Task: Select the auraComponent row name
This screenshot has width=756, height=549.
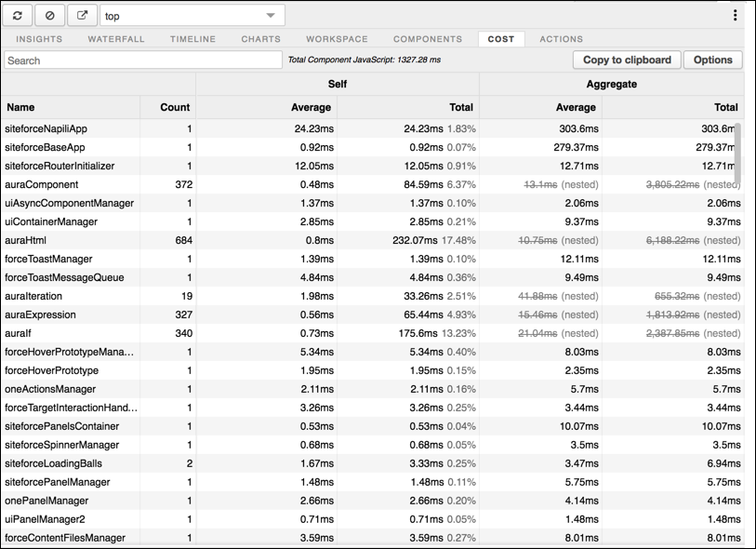Action: click(x=42, y=184)
